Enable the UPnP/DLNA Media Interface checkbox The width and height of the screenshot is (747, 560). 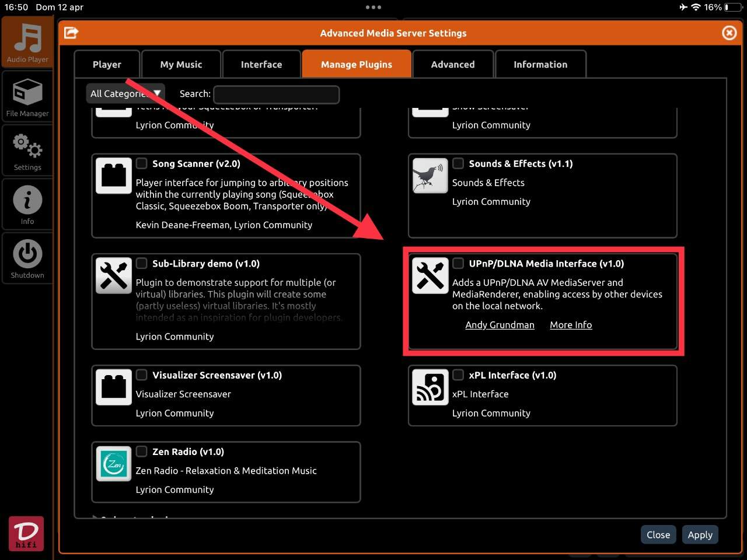[x=458, y=263]
